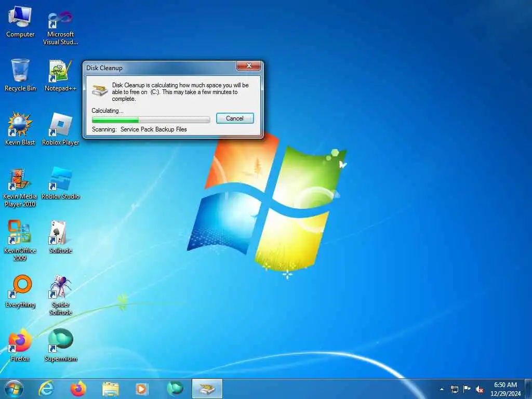Image resolution: width=532 pixels, height=399 pixels.
Task: Cancel the Disk Cleanup calculation
Action: pyautogui.click(x=235, y=118)
